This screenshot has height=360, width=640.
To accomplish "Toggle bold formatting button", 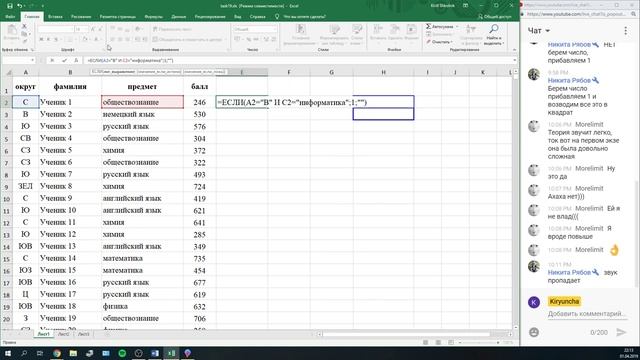I will click(x=41, y=39).
